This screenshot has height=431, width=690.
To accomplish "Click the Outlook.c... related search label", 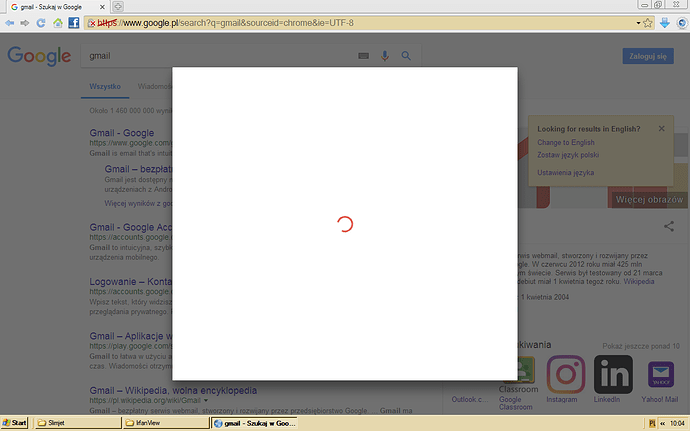I will coord(470,399).
